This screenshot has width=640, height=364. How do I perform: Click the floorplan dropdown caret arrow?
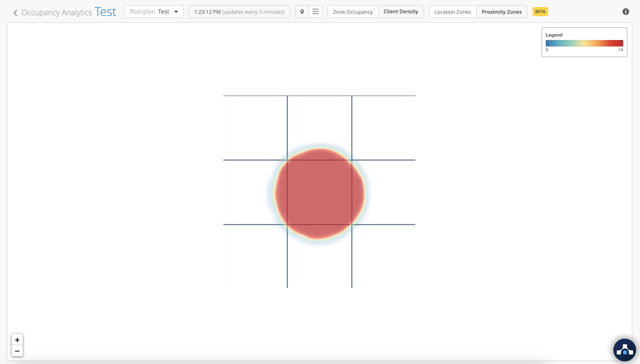[x=176, y=12]
